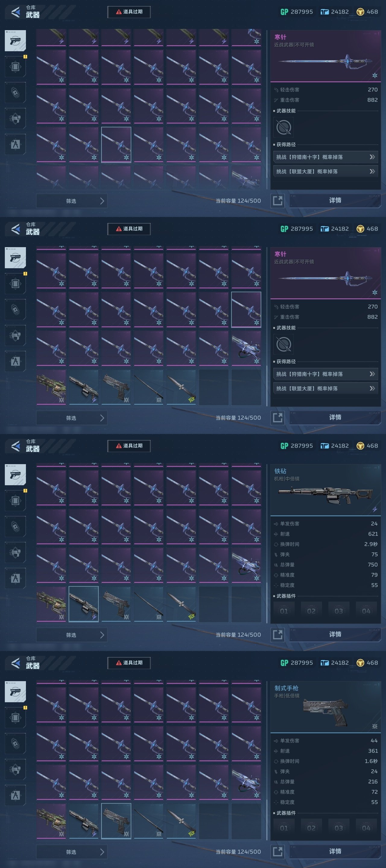This screenshot has height=868, width=386.
Task: Expand the 筛选 filter on the 铁砧 screen
Action: tap(72, 635)
